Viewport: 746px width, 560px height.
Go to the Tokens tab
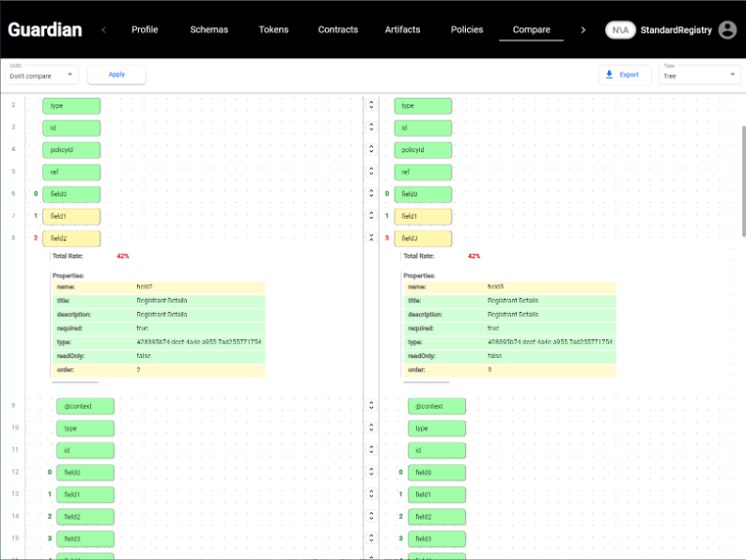coord(273,30)
